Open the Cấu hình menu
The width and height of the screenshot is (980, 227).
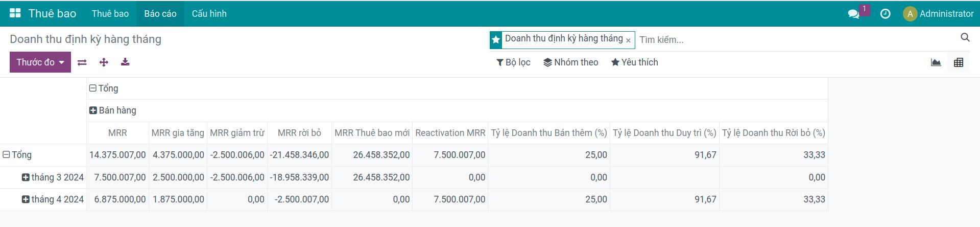pyautogui.click(x=209, y=14)
